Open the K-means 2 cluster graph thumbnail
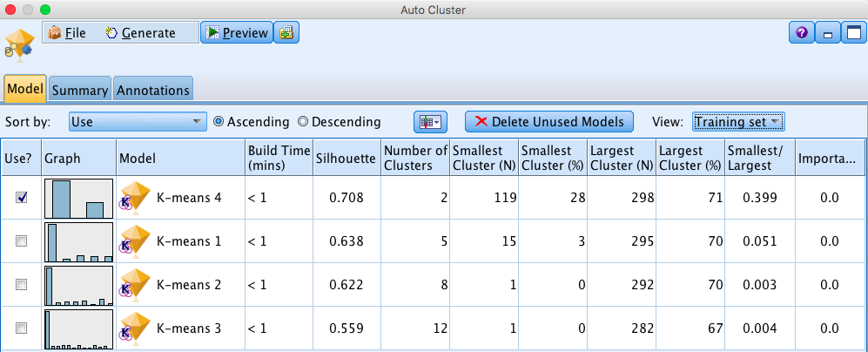The width and height of the screenshot is (868, 352). point(79,285)
